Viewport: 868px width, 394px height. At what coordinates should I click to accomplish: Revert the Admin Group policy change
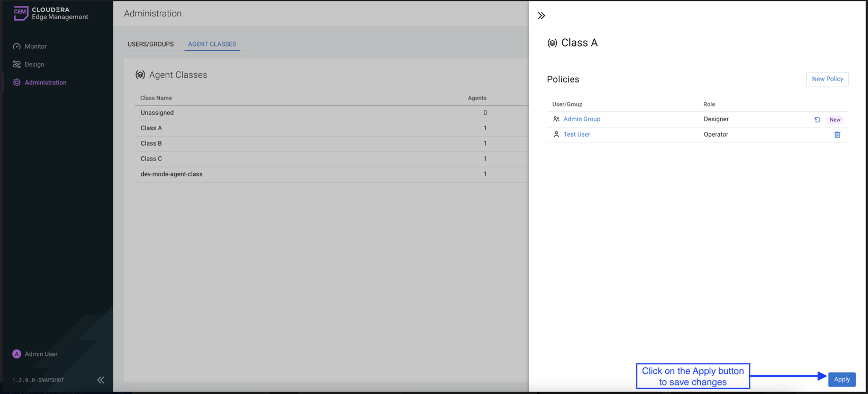pos(817,120)
